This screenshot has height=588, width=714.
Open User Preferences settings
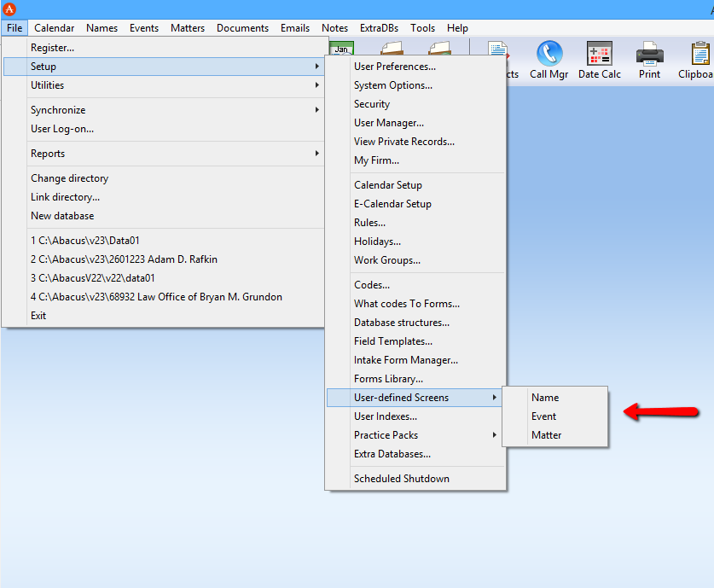401,66
